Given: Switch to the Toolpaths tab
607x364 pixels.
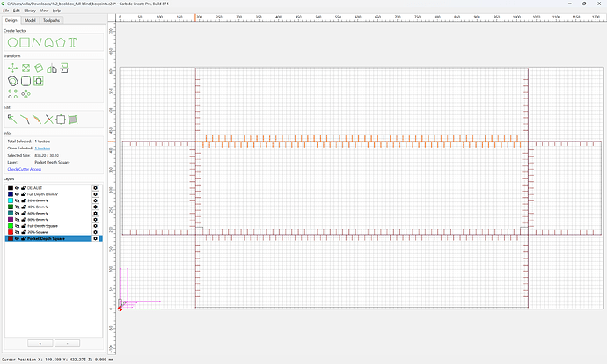Looking at the screenshot, I should pyautogui.click(x=52, y=20).
